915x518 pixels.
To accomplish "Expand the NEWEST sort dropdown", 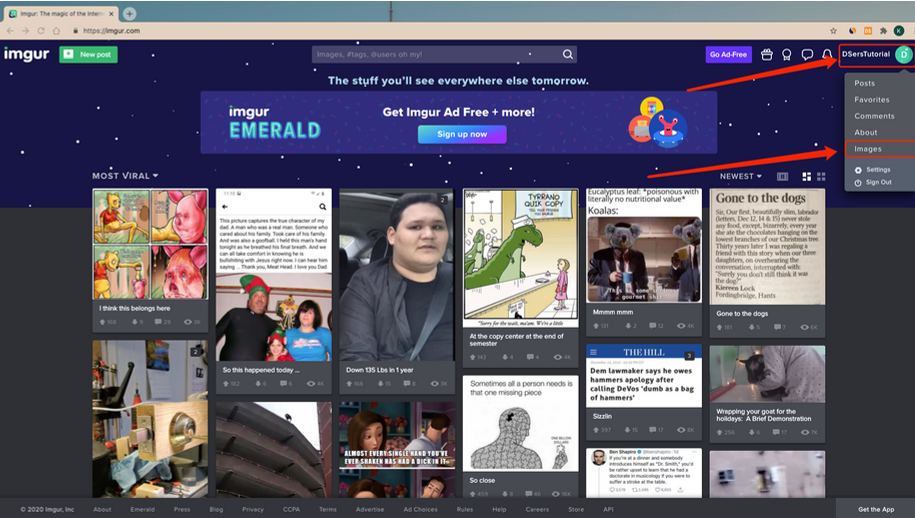I will [x=741, y=176].
